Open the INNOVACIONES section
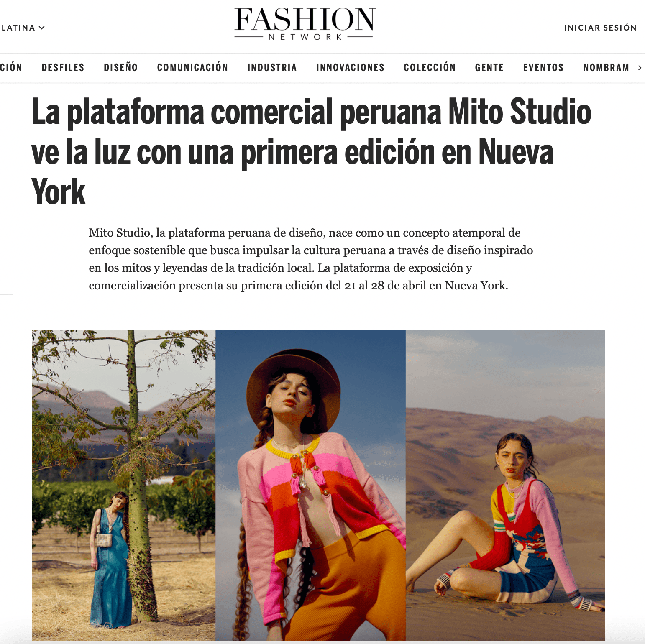 pos(350,68)
